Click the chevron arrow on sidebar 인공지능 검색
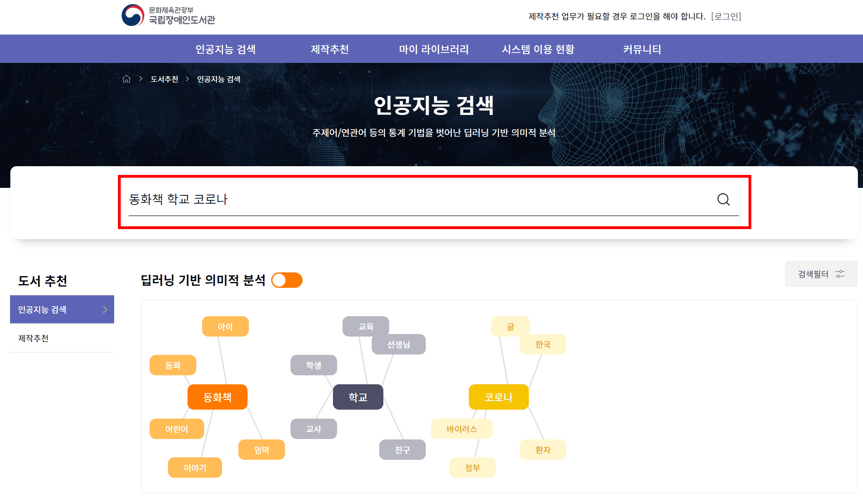 [x=105, y=309]
